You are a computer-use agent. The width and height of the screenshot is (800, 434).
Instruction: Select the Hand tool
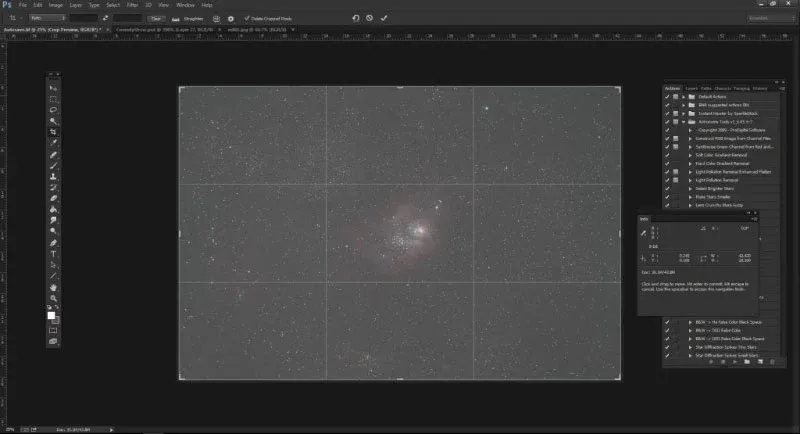54,288
